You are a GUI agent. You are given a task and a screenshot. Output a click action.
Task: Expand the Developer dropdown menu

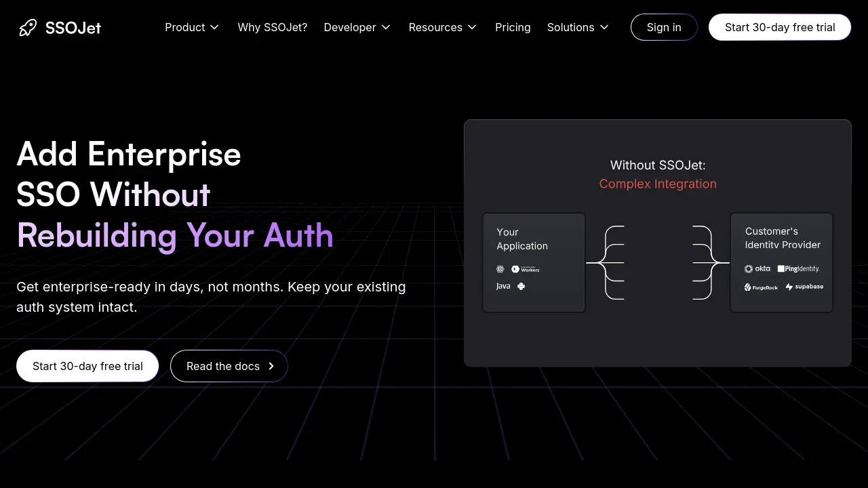(x=357, y=27)
